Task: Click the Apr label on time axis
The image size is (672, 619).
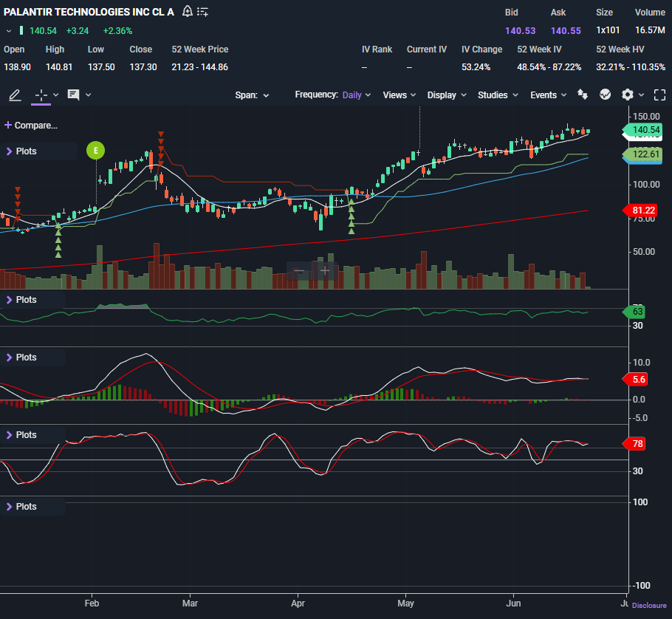Action: [x=298, y=603]
